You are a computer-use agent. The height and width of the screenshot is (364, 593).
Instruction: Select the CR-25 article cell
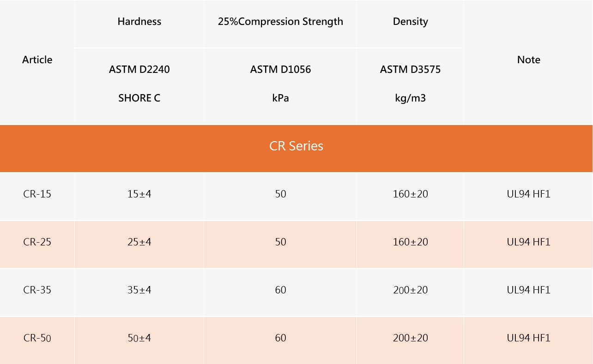pos(37,242)
